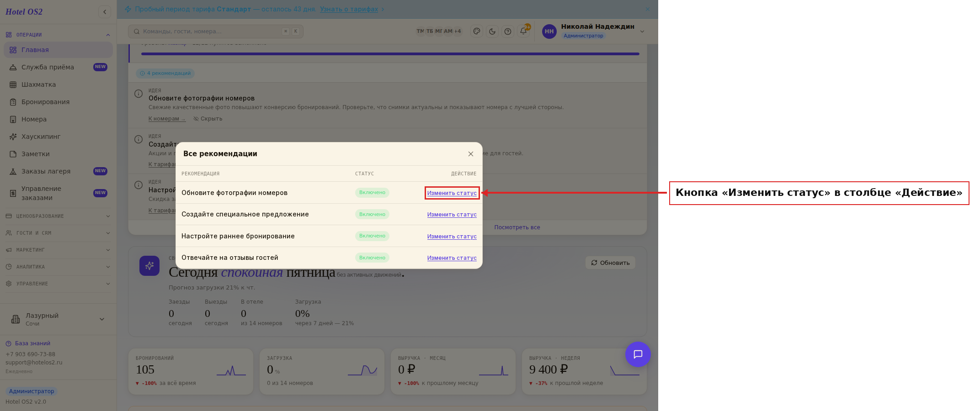Image resolution: width=980 pixels, height=411 pixels.
Task: Click "Изменить статус" for "Обновите фотографии номеров"
Action: 452,193
